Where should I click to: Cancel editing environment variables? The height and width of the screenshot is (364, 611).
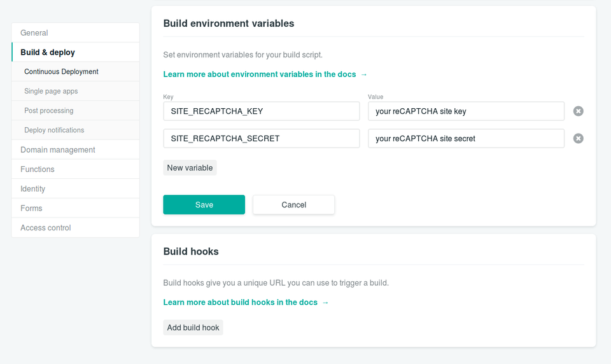coord(293,205)
